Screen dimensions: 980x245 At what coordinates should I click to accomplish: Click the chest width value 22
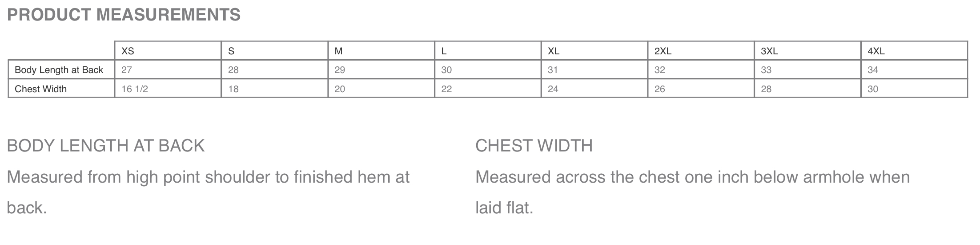tap(446, 89)
